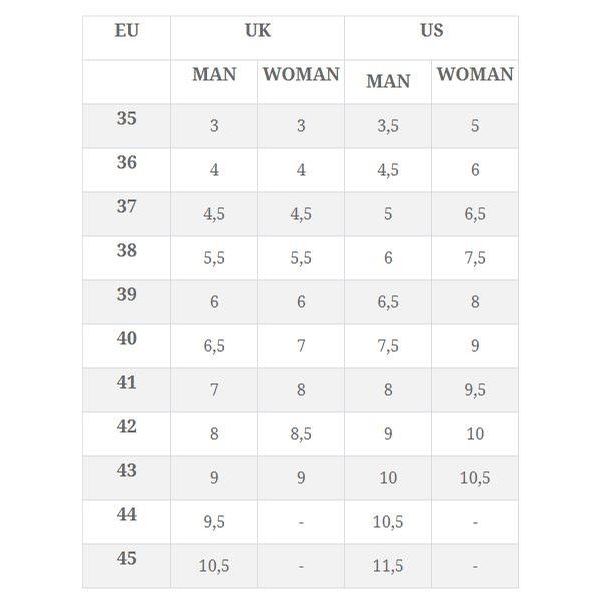
Task: Click the dash in UK woman row 45
Action: pyautogui.click(x=301, y=566)
